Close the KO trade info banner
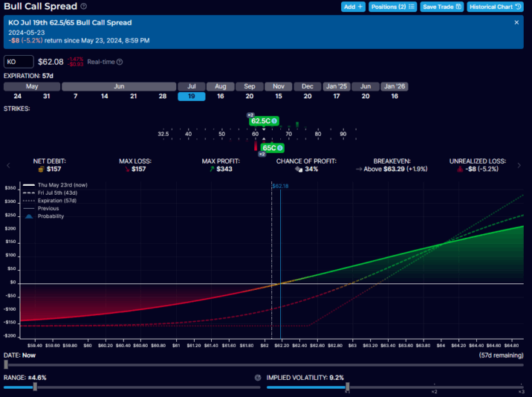This screenshot has height=397, width=532. click(516, 23)
